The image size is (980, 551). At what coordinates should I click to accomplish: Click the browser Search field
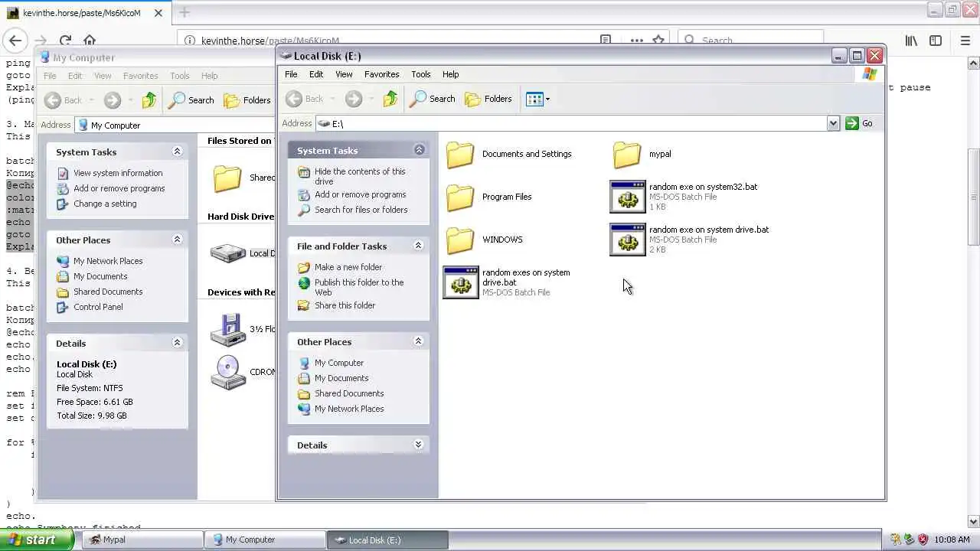750,41
